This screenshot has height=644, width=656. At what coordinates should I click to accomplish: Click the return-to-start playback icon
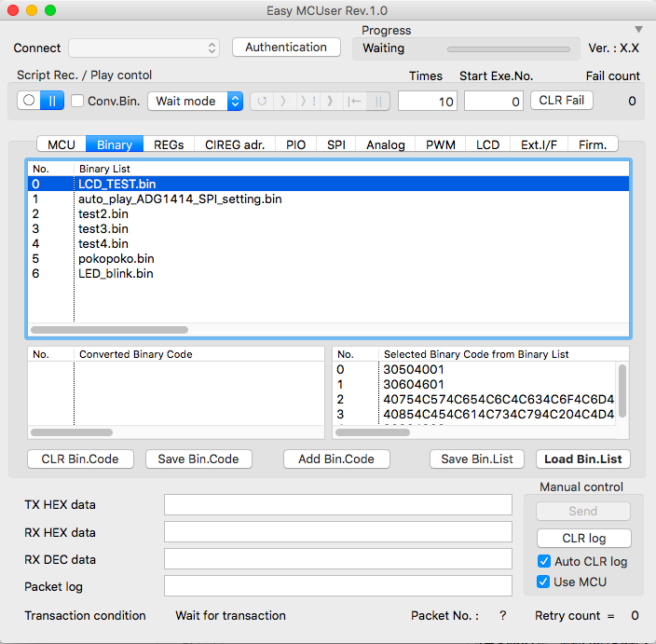354,102
